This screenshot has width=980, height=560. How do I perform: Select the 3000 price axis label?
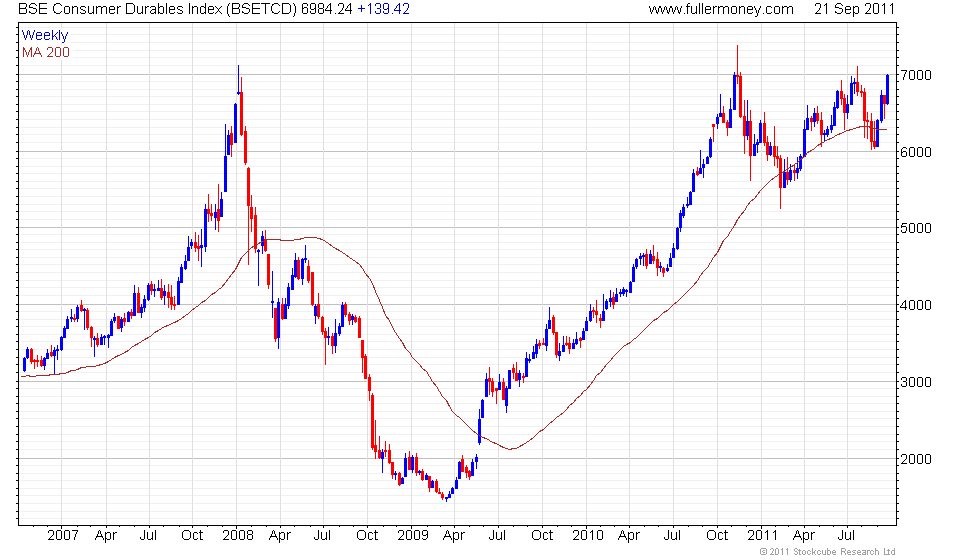pyautogui.click(x=918, y=383)
